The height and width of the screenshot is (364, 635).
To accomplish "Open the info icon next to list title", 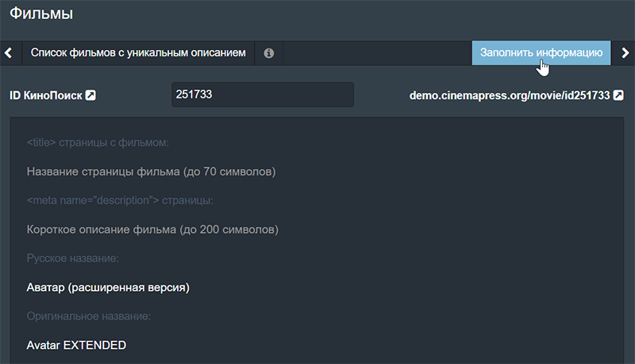I will pos(268,53).
